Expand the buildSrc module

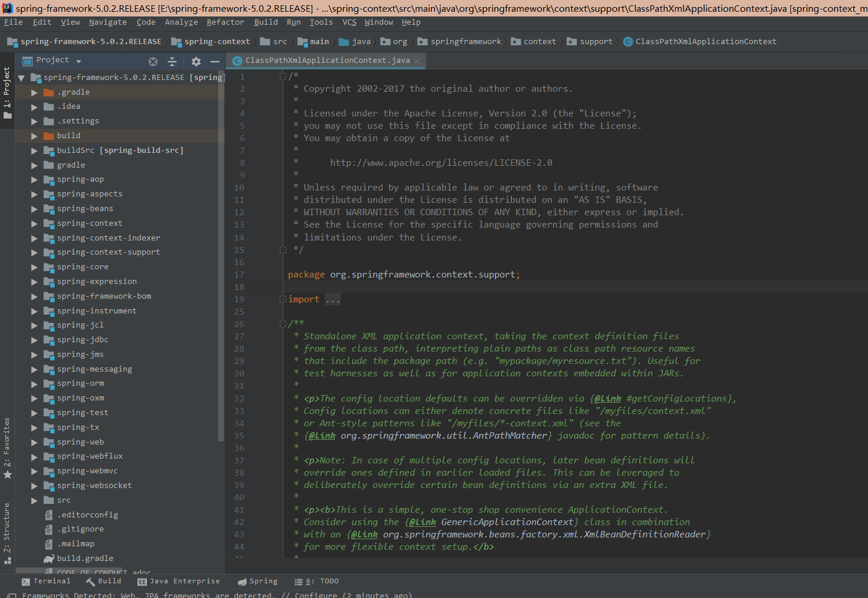pyautogui.click(x=34, y=151)
